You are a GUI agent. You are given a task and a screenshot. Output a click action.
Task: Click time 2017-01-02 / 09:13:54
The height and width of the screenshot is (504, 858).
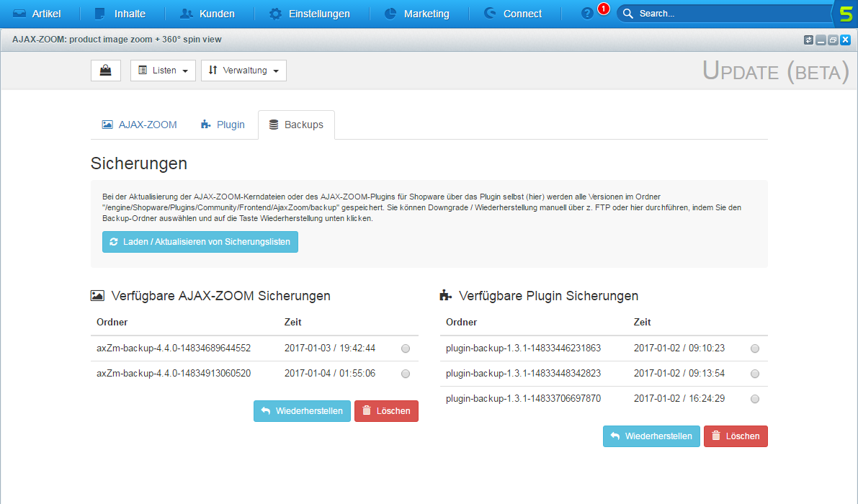(679, 374)
